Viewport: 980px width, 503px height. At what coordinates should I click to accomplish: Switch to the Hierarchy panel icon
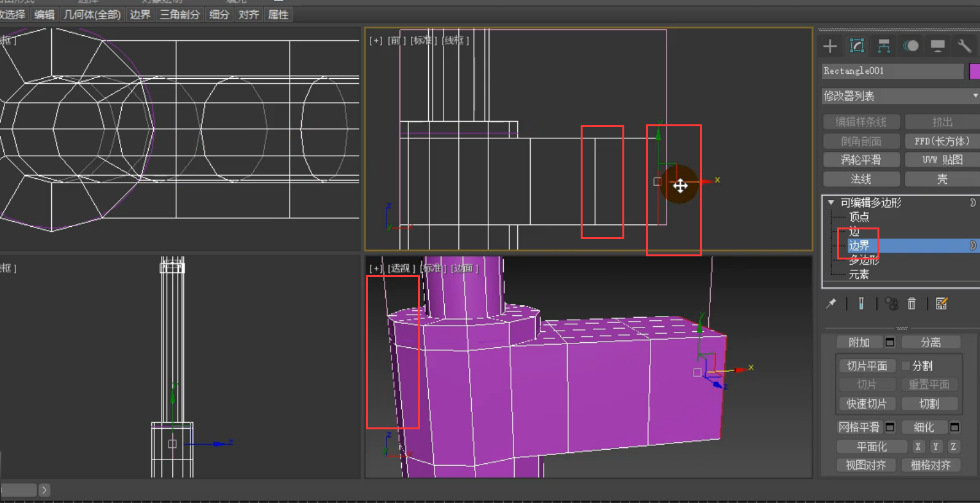coord(884,45)
